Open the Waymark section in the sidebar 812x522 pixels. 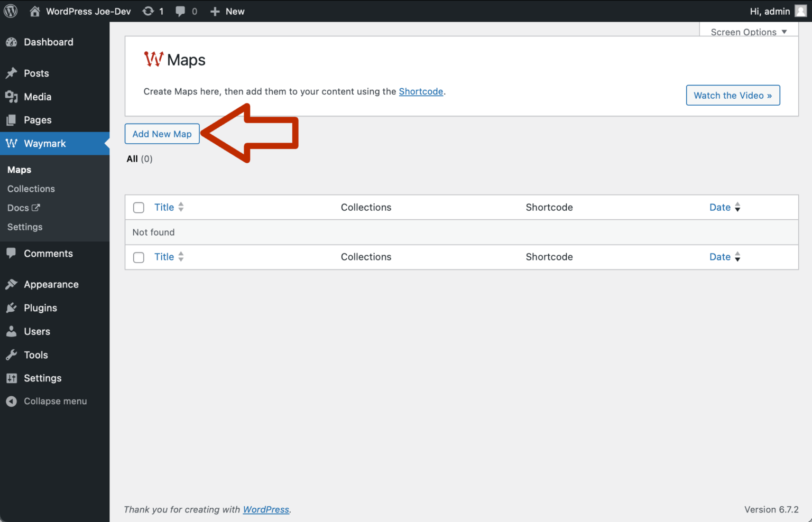[44, 143]
